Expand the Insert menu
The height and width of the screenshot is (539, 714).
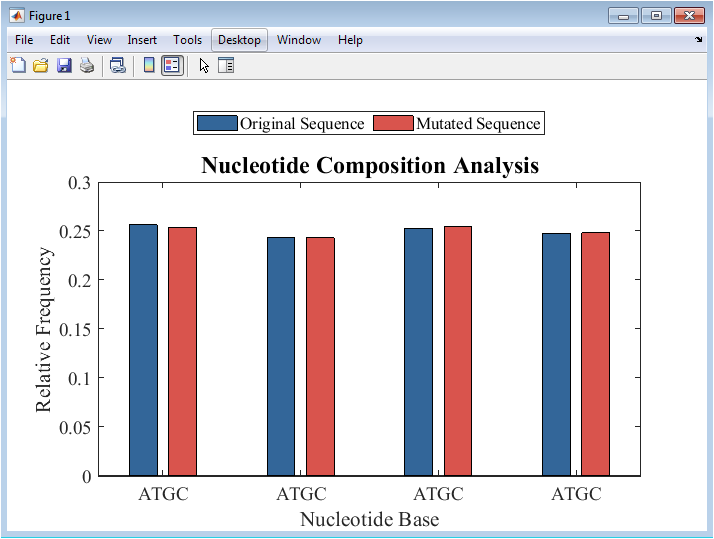point(142,40)
